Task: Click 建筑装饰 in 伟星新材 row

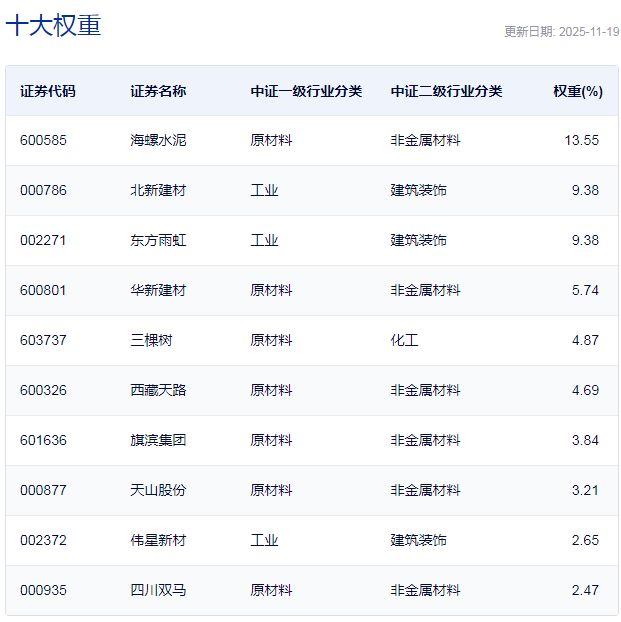Action: pyautogui.click(x=418, y=541)
